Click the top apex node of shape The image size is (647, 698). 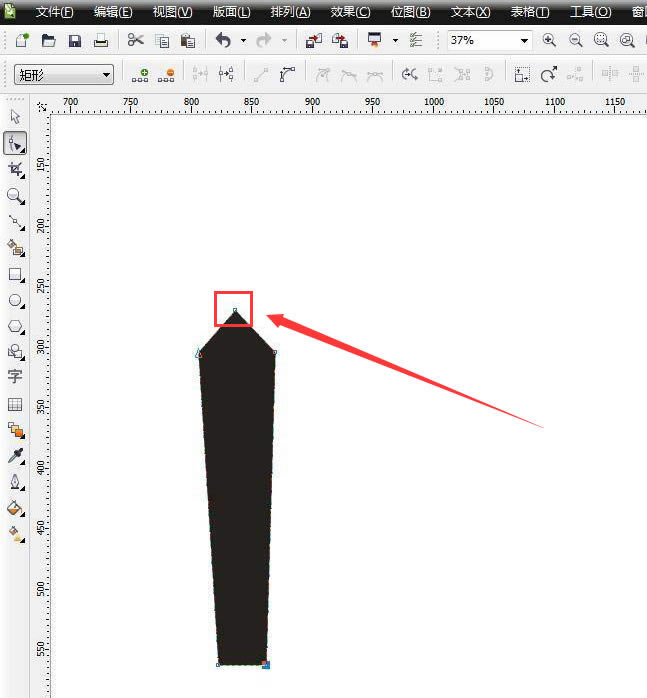pos(235,310)
